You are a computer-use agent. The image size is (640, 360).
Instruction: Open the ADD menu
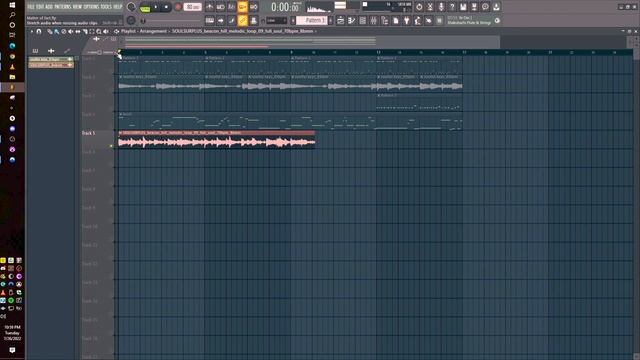click(49, 7)
